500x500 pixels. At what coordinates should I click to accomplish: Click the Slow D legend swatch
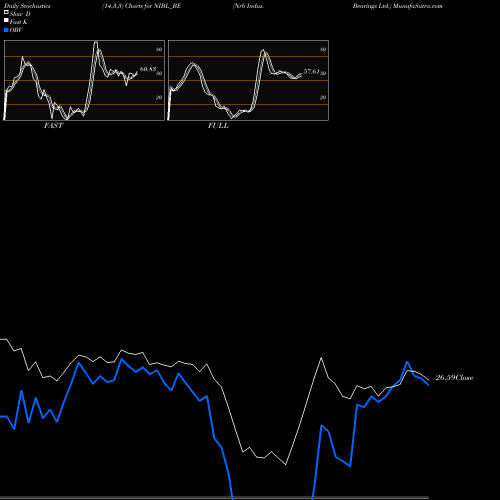tap(6, 12)
